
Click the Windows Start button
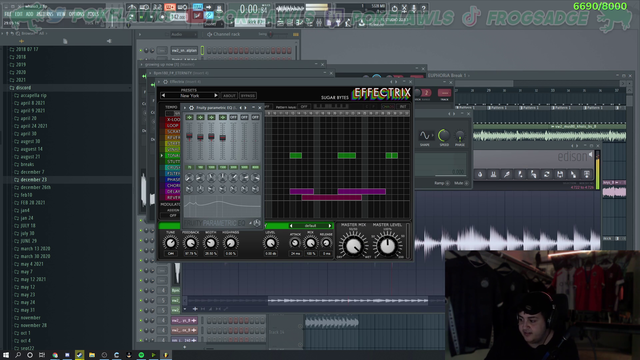6,355
